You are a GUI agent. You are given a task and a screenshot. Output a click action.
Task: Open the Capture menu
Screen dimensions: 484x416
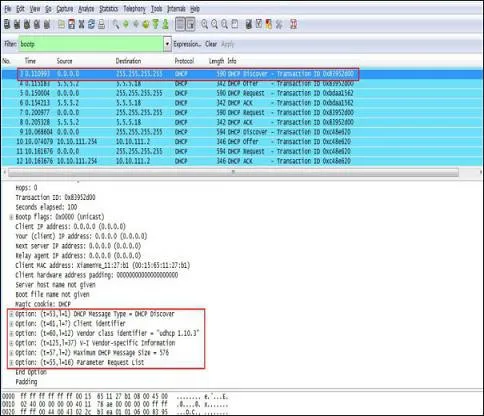(65, 9)
